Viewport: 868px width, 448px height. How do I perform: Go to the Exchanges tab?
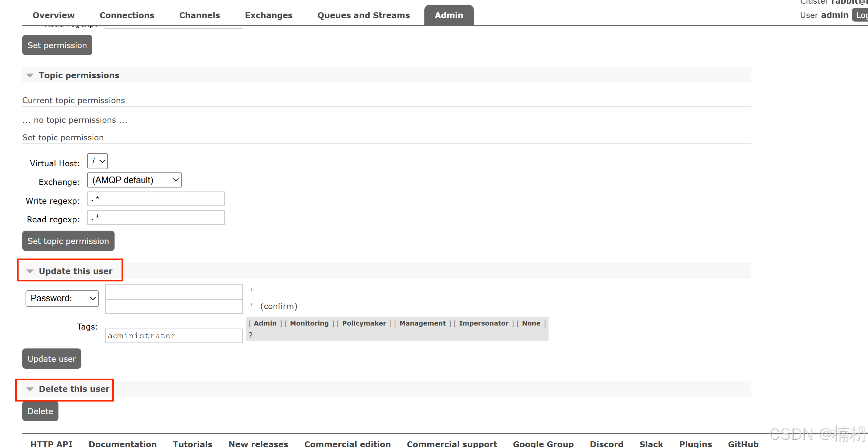coord(268,15)
